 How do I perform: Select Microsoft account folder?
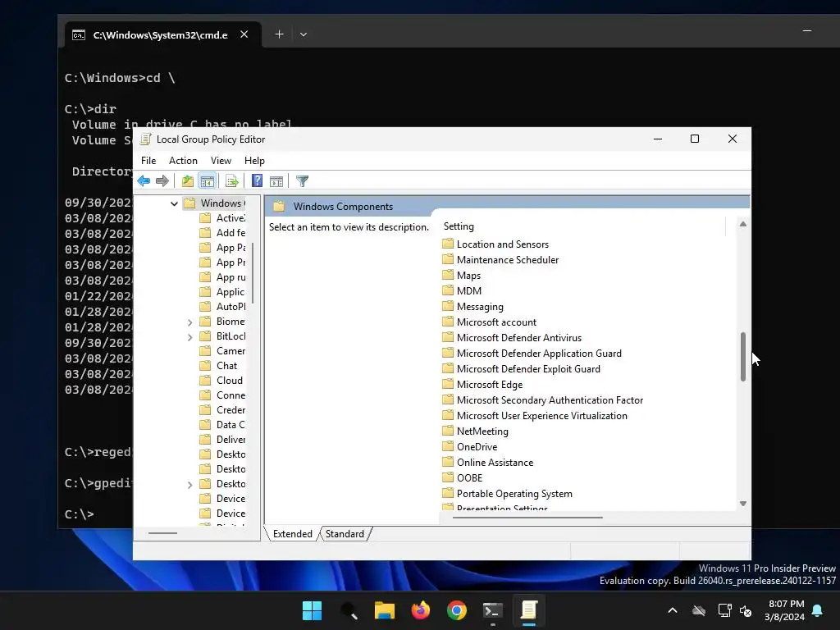(489, 322)
